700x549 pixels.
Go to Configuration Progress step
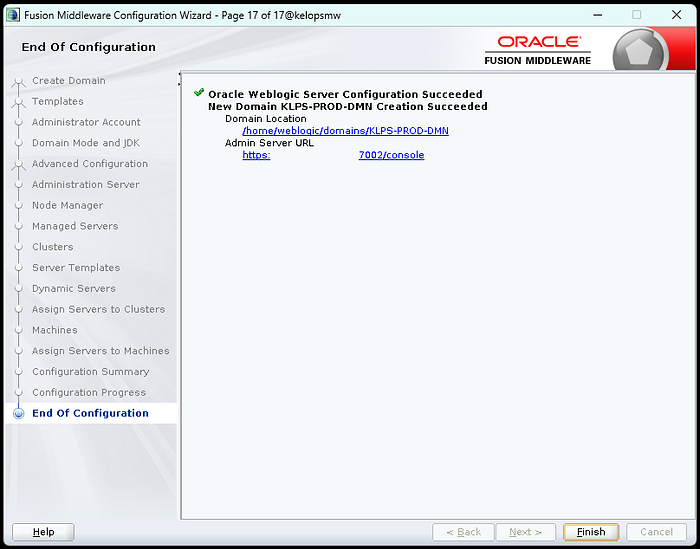coord(89,392)
